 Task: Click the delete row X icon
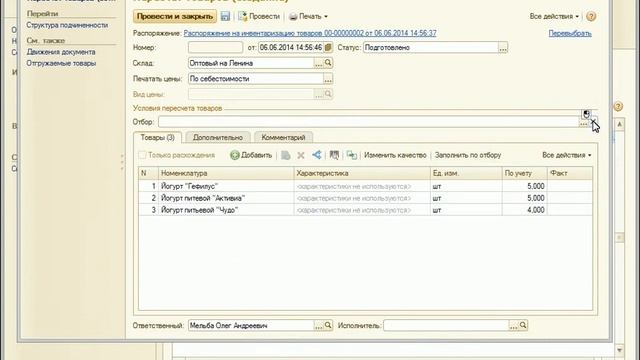tap(301, 155)
